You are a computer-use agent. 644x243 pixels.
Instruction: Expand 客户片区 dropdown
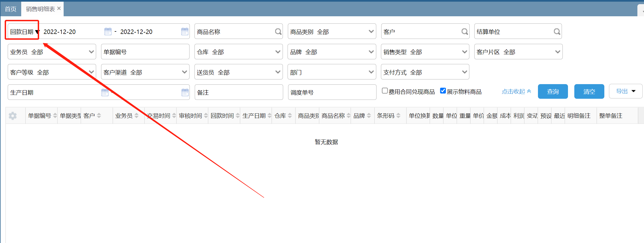pos(518,52)
